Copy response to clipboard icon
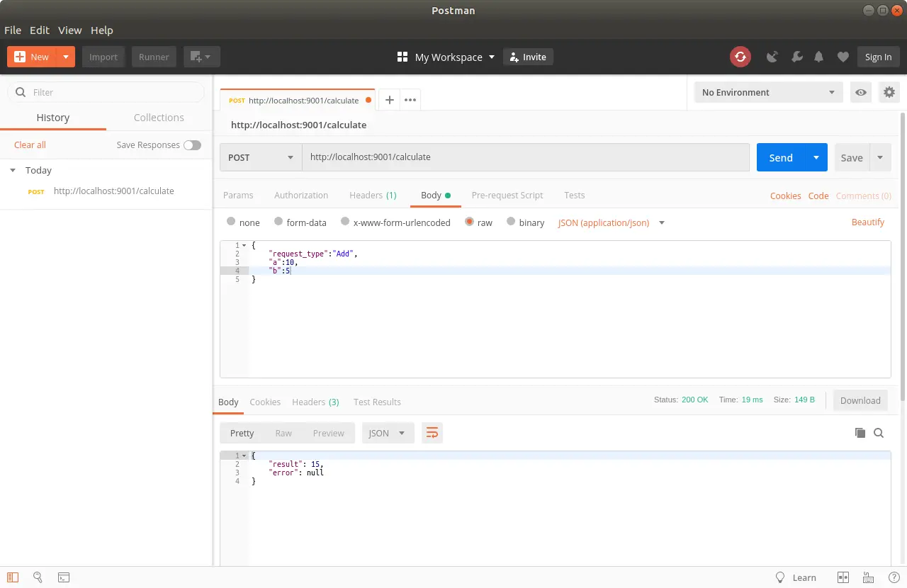The image size is (907, 588). click(x=860, y=433)
